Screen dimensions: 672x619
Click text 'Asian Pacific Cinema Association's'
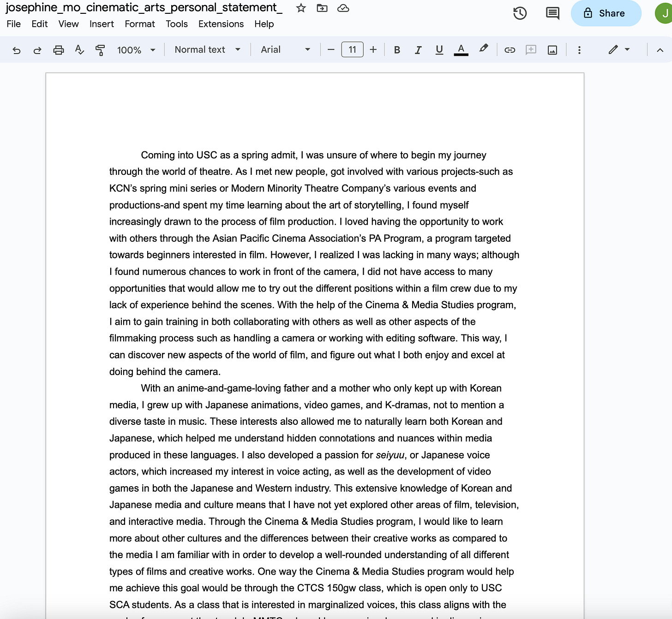[289, 238]
